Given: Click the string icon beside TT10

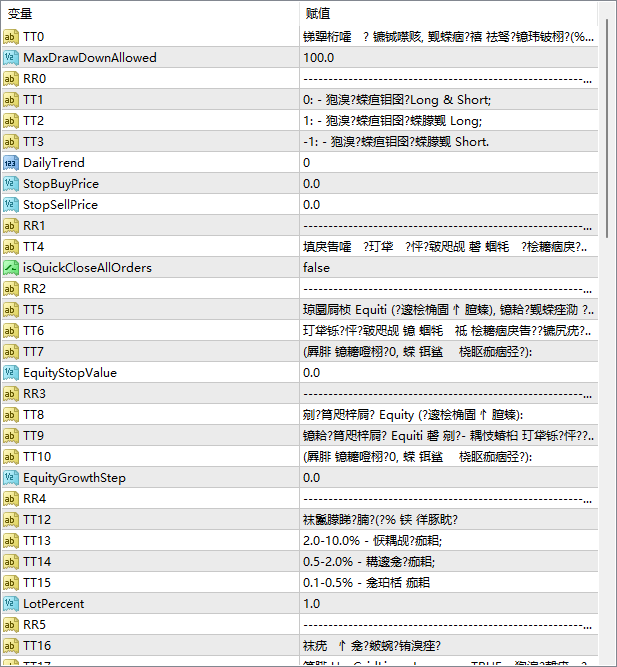Looking at the screenshot, I should point(11,457).
